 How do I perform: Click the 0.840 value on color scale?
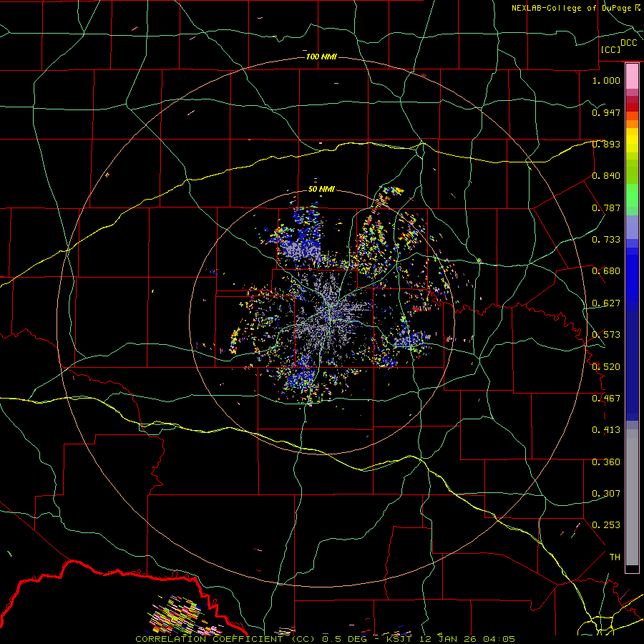(x=606, y=176)
